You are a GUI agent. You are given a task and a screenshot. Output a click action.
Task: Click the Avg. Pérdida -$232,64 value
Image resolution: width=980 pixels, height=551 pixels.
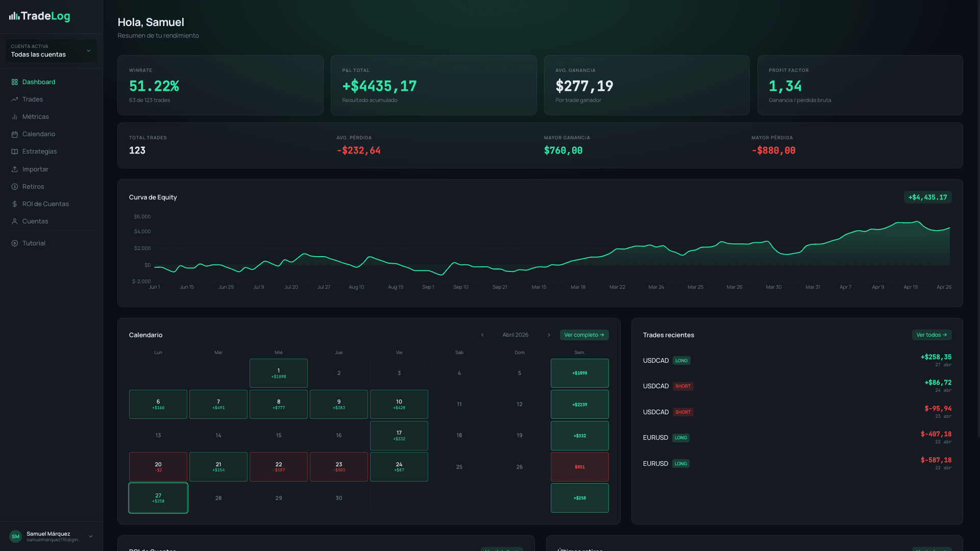point(358,151)
